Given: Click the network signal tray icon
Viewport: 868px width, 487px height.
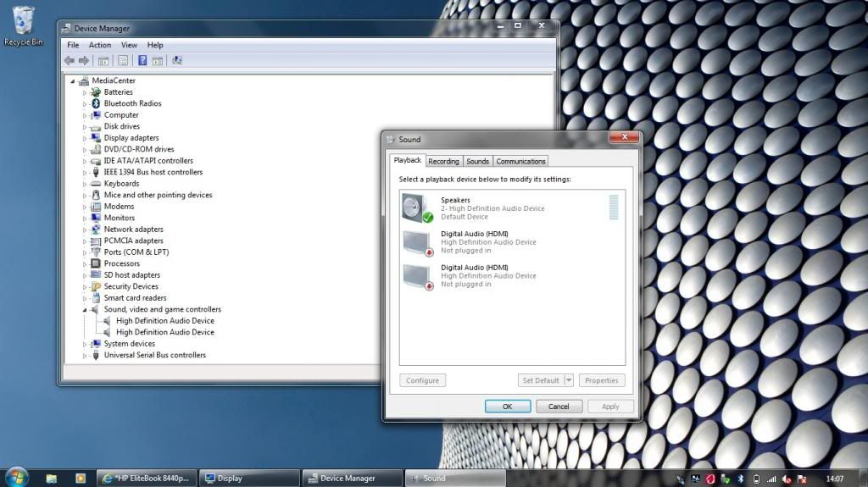Looking at the screenshot, I should click(x=771, y=479).
